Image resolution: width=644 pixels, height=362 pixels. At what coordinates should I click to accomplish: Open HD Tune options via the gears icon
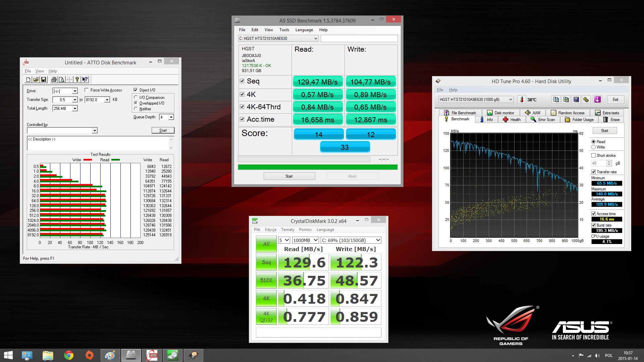586,100
